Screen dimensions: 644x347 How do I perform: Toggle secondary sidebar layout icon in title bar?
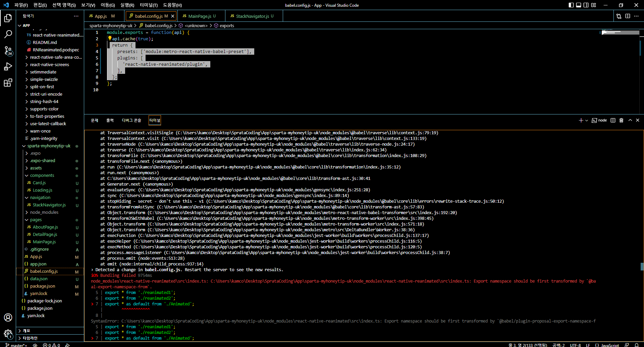(586, 5)
